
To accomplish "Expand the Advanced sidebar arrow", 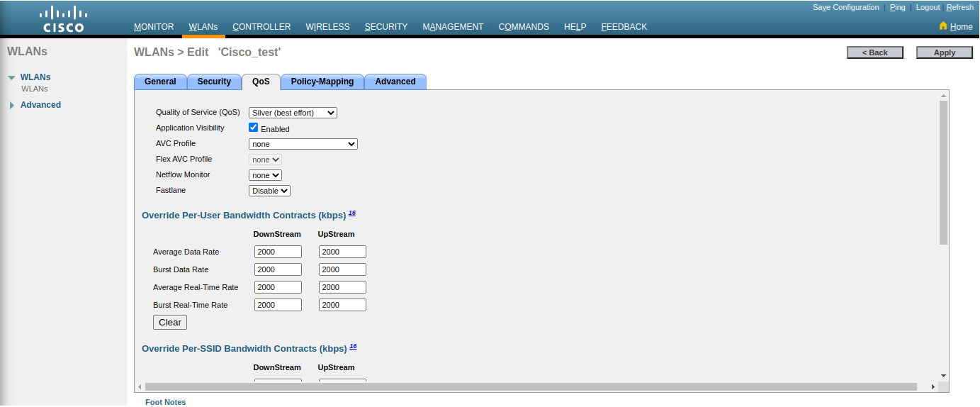I will [x=12, y=105].
